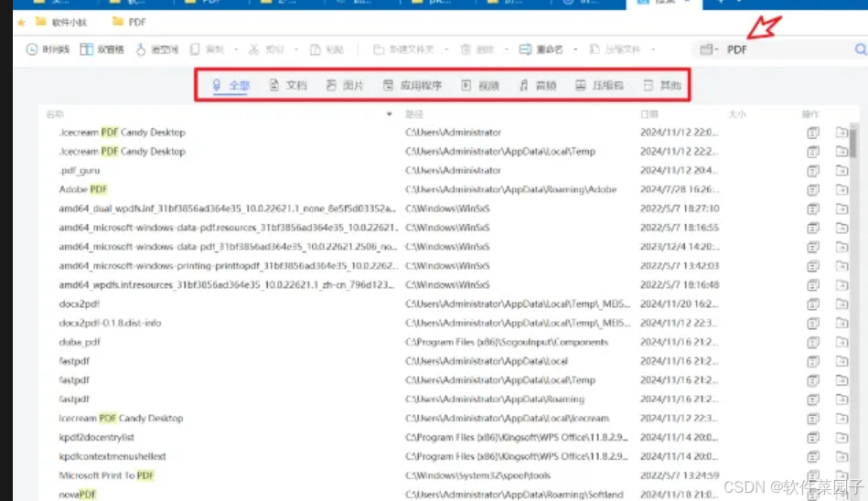Select the 全部 all-results filter tab
The width and height of the screenshot is (868, 501).
[231, 85]
